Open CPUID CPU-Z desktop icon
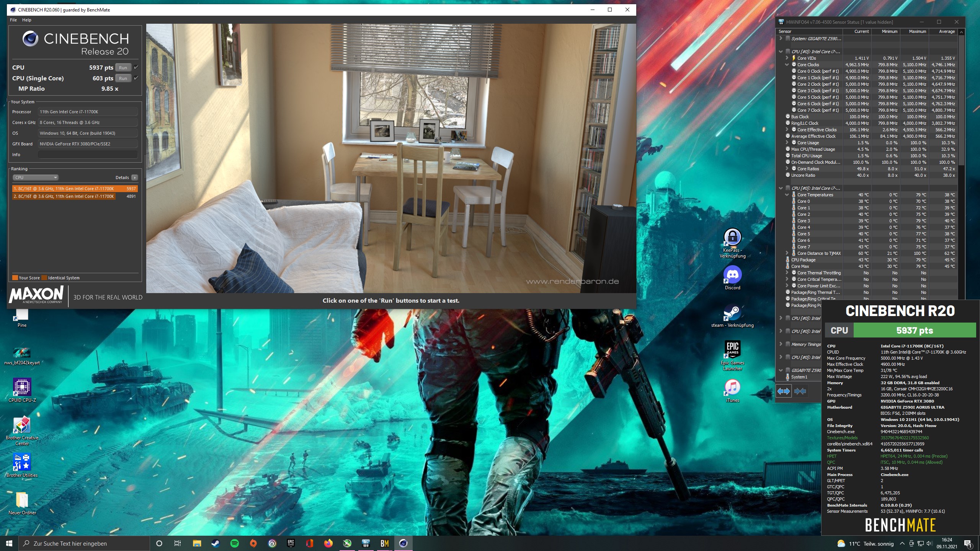 pyautogui.click(x=22, y=390)
